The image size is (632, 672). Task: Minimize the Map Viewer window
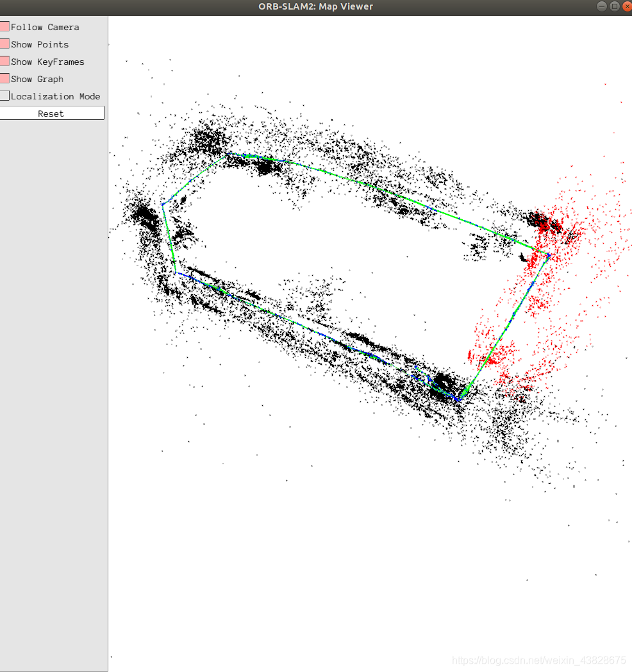[602, 6]
